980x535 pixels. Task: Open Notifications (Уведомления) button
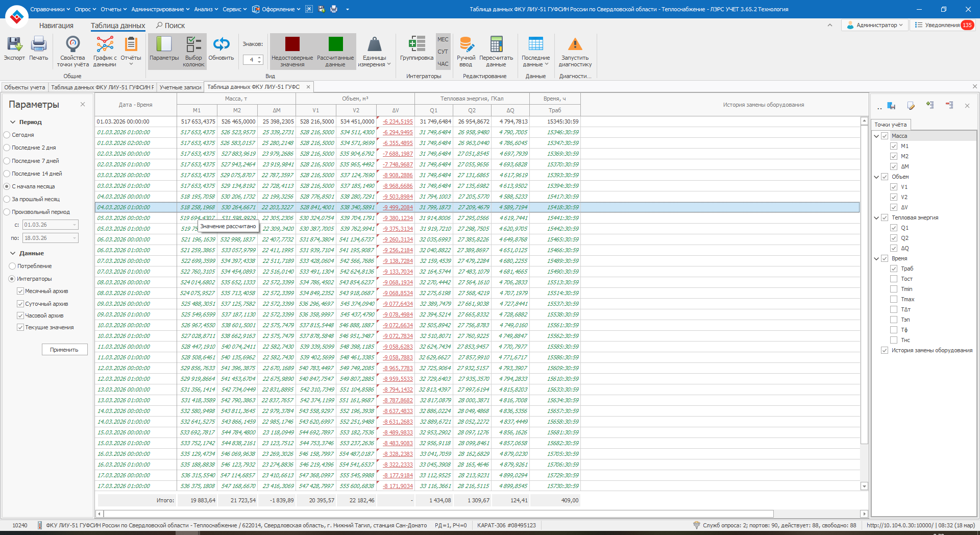943,25
